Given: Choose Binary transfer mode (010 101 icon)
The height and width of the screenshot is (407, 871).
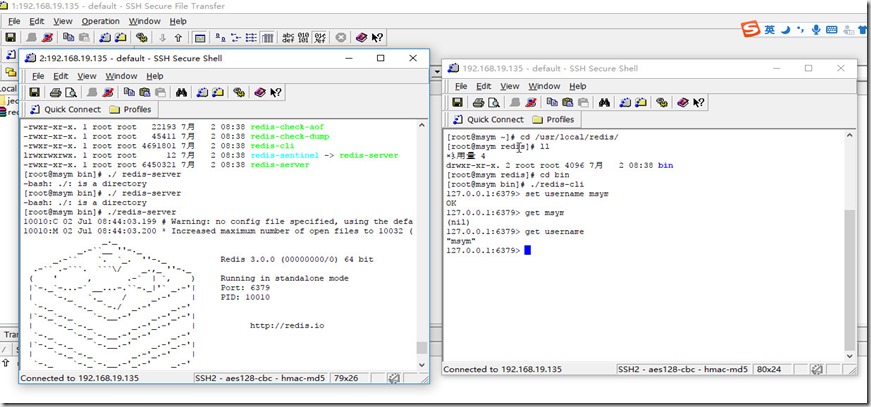Looking at the screenshot, I should pyautogui.click(x=303, y=38).
